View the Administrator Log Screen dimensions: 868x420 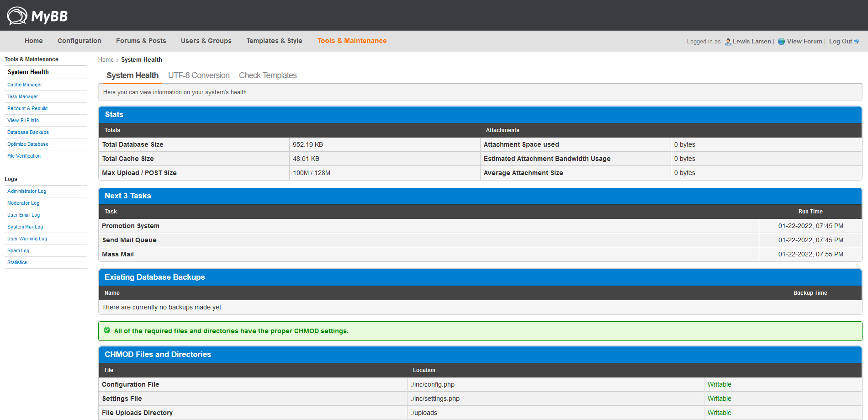click(x=26, y=191)
